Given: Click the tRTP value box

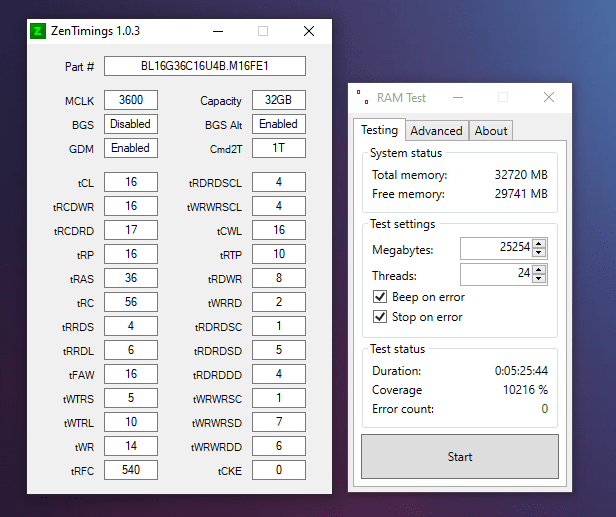Looking at the screenshot, I should coord(279,254).
